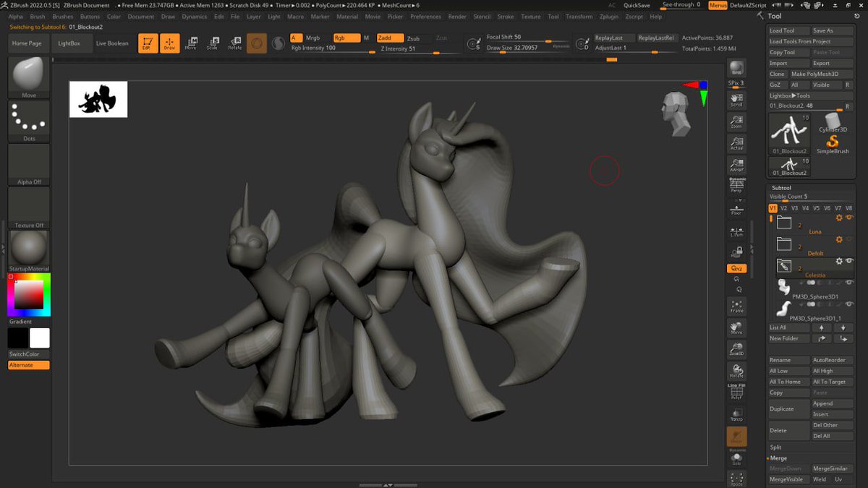Switch to the Move gizmo tool

point(191,43)
